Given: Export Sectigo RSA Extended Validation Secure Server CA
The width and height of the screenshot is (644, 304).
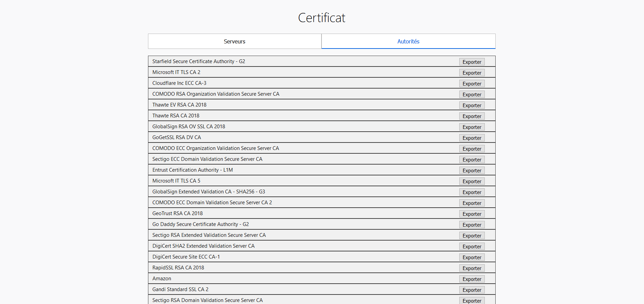Looking at the screenshot, I should pos(472,235).
